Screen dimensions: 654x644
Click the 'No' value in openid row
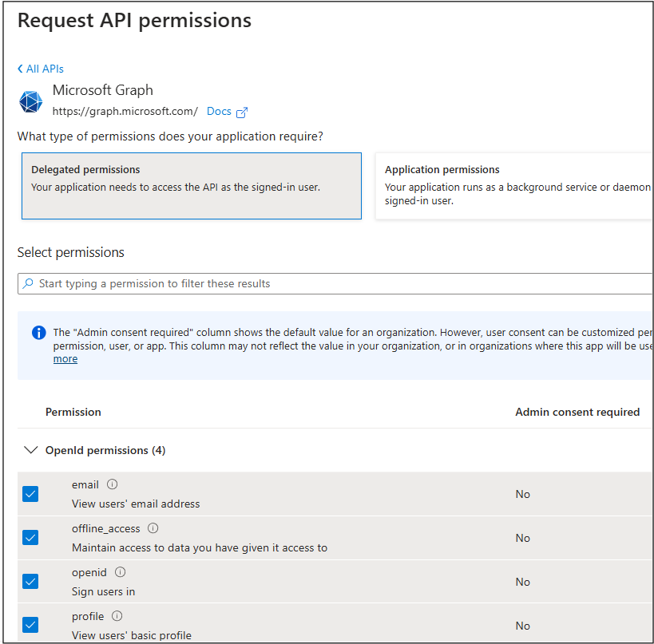[x=522, y=582]
